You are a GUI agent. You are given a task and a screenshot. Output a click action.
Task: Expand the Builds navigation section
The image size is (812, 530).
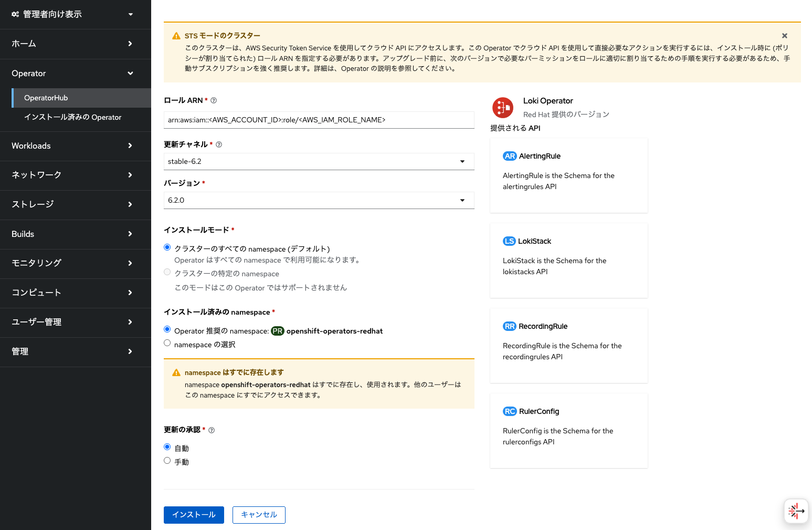[76, 234]
